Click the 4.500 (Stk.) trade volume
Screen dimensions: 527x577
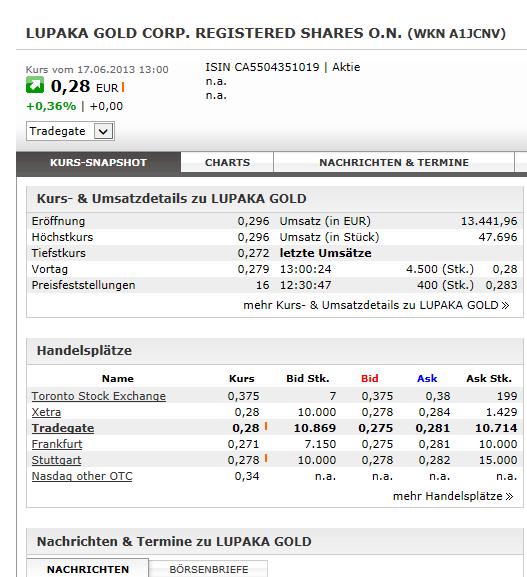440,269
